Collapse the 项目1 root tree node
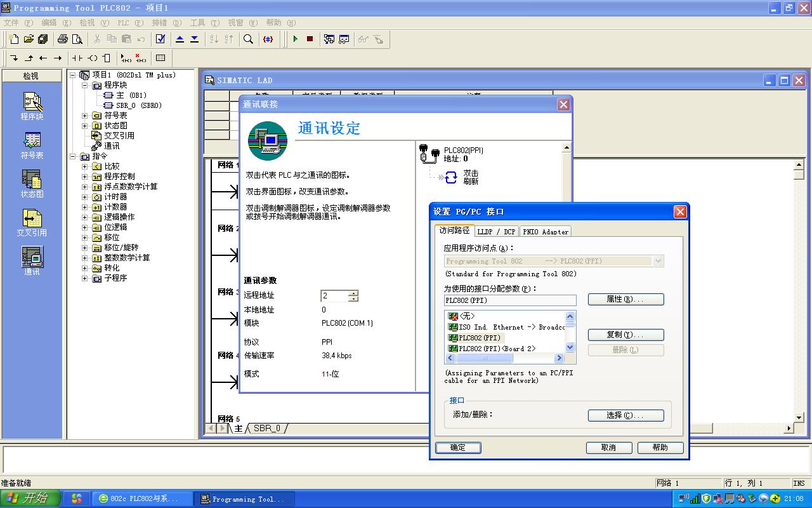Image resolution: width=812 pixels, height=508 pixels. 73,75
